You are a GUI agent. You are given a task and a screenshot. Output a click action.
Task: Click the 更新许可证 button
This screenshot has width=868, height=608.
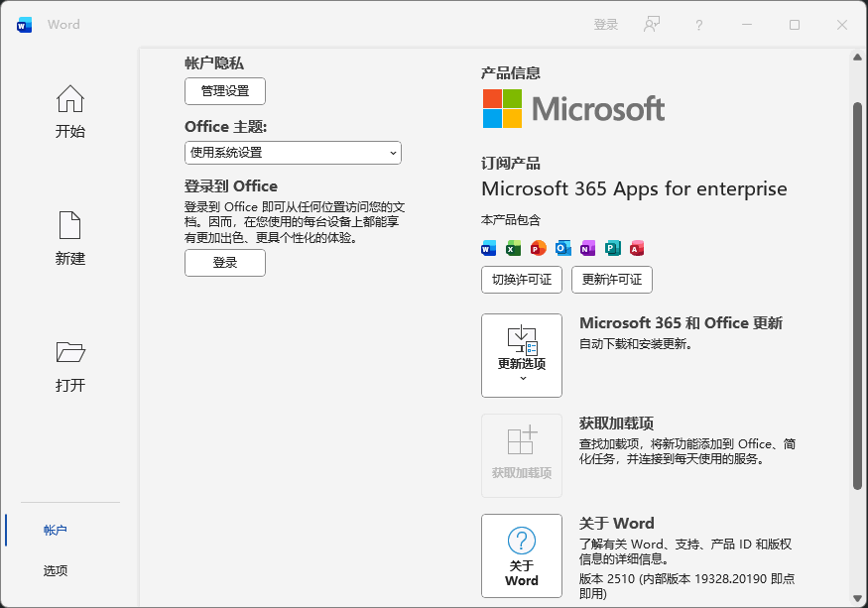612,280
